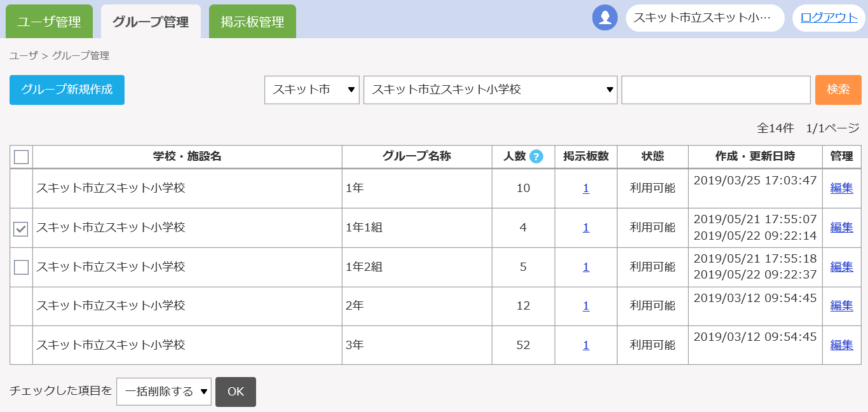Switch to the ユーザ管理 tab
This screenshot has width=868, height=412.
pos(49,22)
